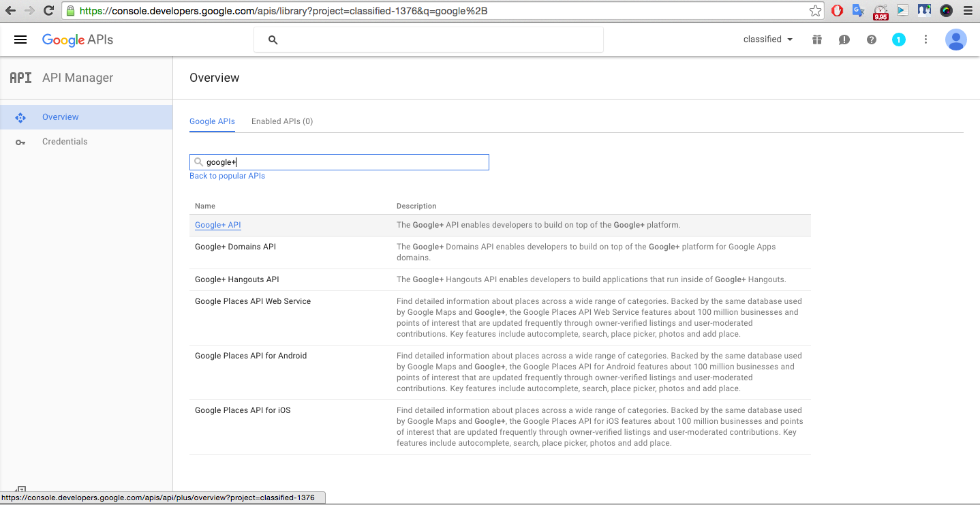Open the Google+ API link

[x=218, y=225]
